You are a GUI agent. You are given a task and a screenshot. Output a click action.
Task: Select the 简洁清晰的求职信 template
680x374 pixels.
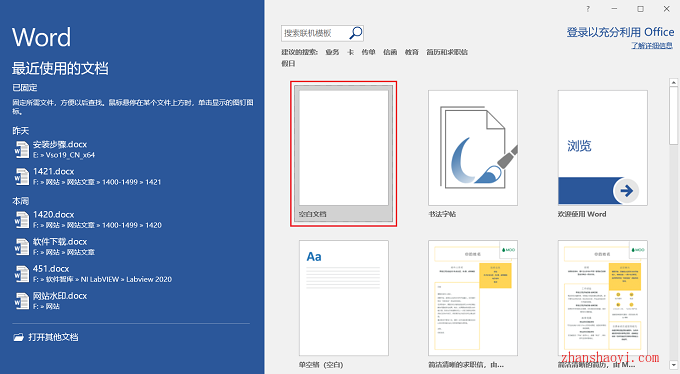click(473, 304)
